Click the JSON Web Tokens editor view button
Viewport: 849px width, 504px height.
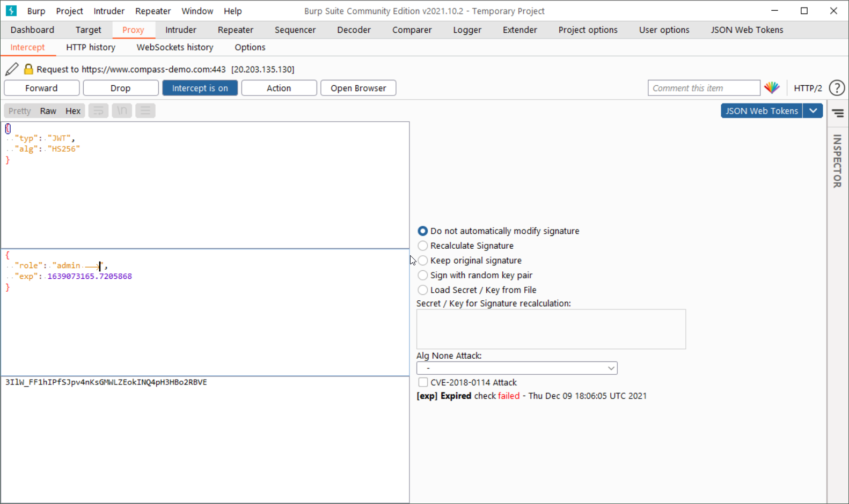click(762, 111)
